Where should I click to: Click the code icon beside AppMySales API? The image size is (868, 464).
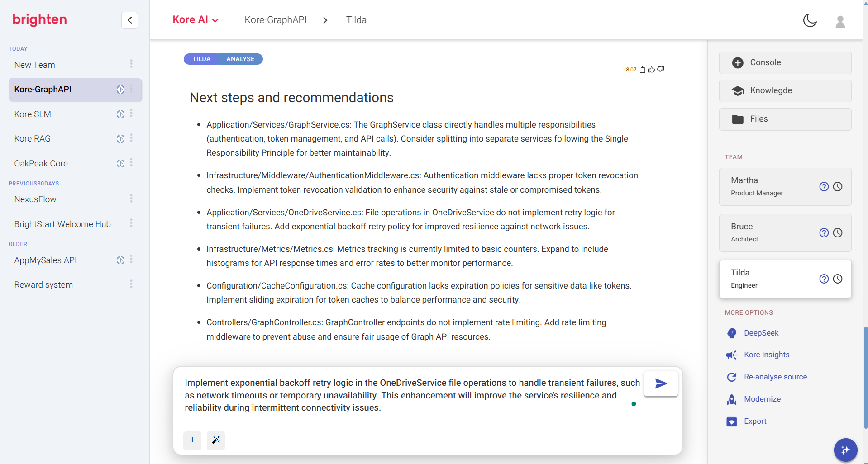click(x=120, y=260)
